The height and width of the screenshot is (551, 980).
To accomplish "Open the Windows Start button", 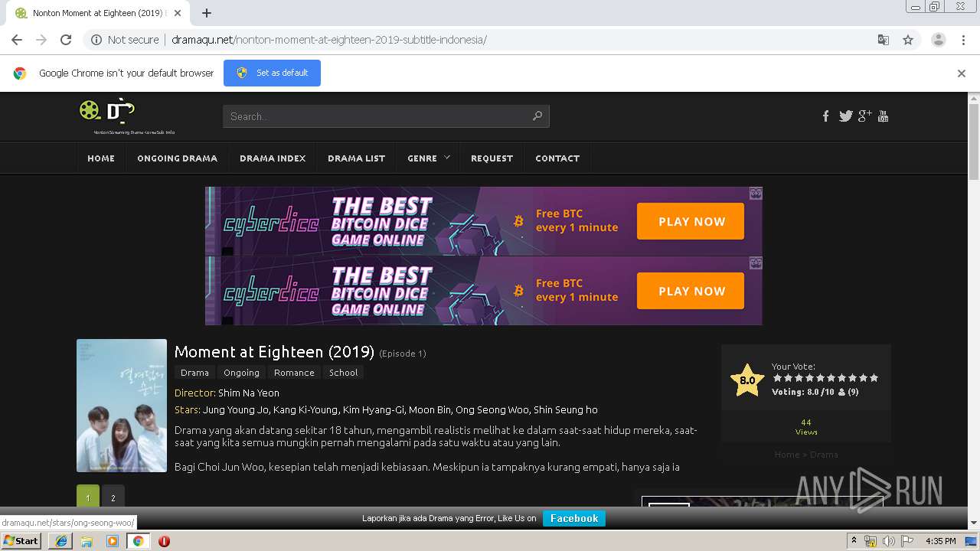I will click(21, 540).
